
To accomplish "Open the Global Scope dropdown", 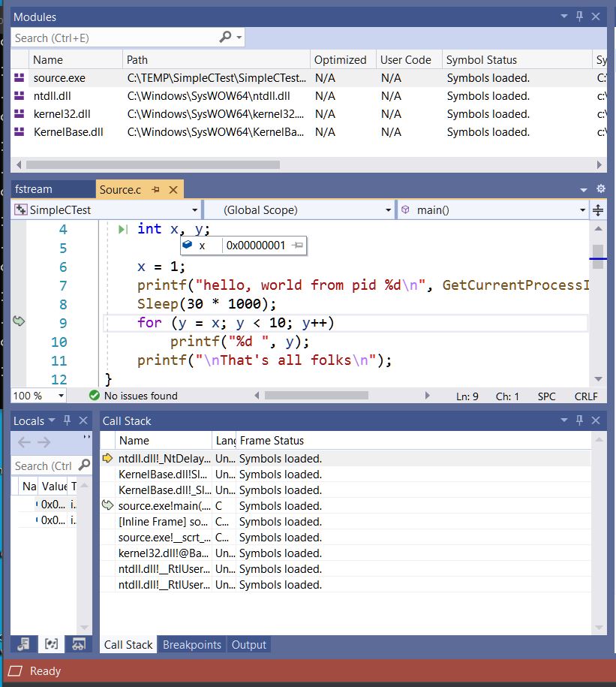I will coord(388,210).
